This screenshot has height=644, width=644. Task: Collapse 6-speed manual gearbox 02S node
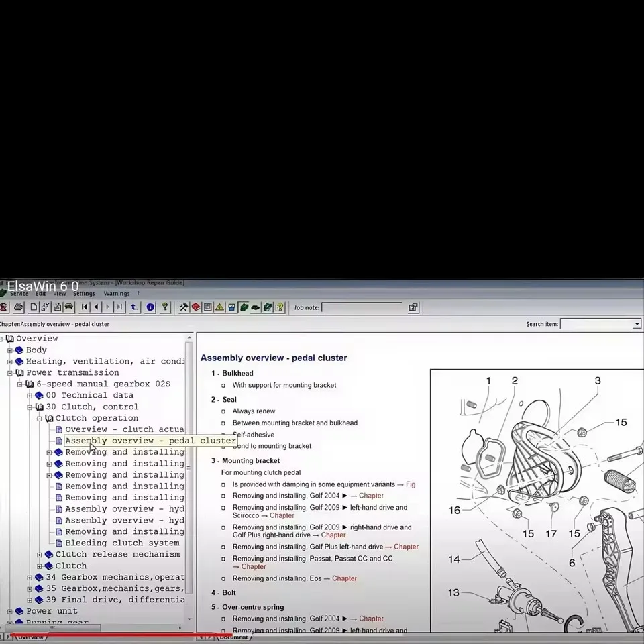click(19, 384)
